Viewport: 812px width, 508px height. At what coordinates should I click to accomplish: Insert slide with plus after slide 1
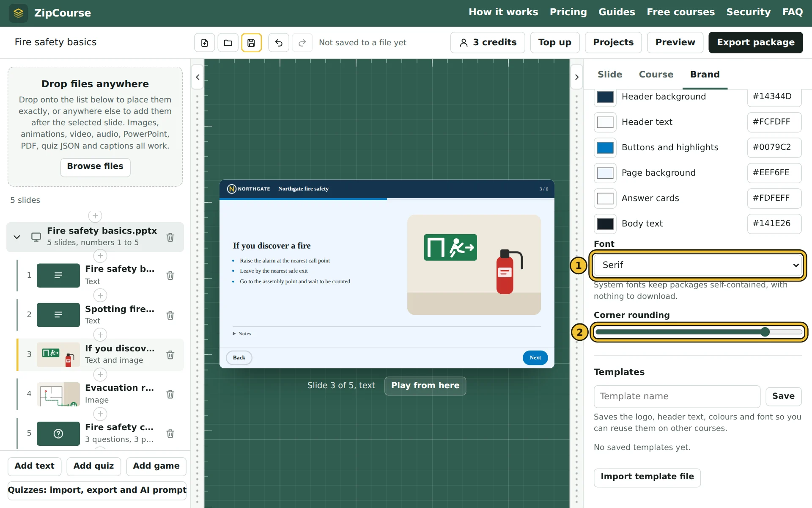coord(100,295)
